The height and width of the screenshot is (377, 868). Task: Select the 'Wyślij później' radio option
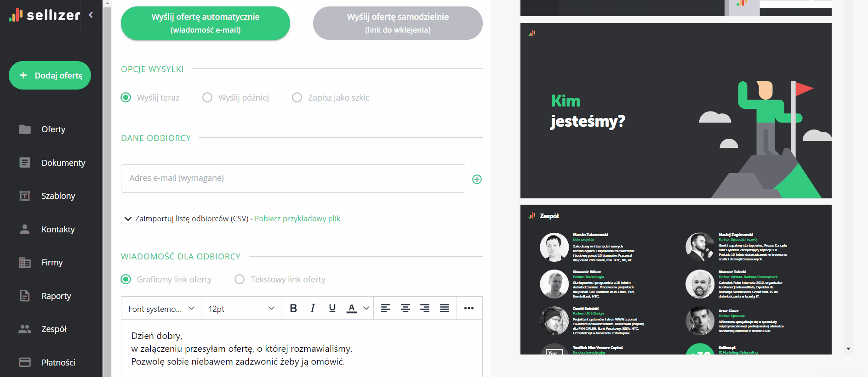click(207, 97)
